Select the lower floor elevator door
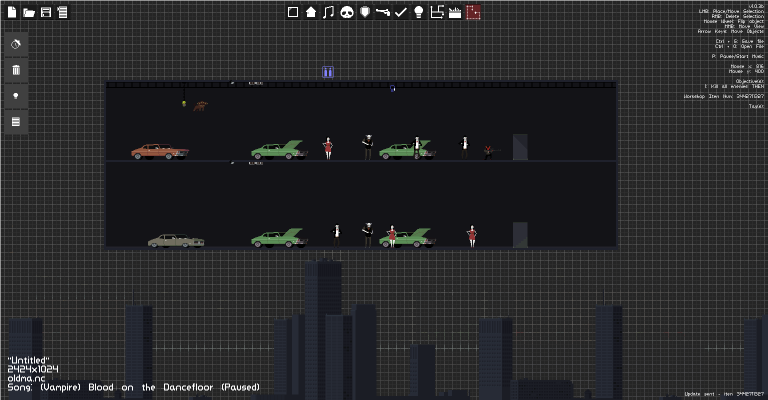Viewport: 768px width, 400px height. pyautogui.click(x=520, y=235)
